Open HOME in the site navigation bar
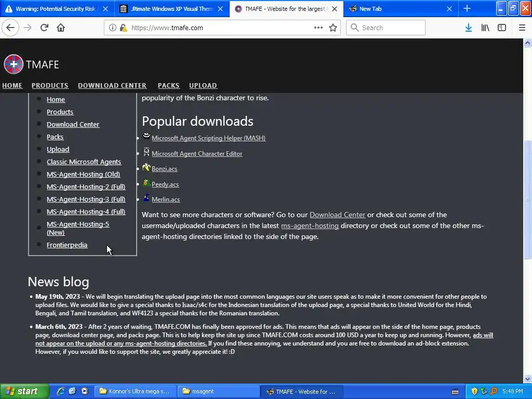The image size is (532, 399). tap(12, 86)
